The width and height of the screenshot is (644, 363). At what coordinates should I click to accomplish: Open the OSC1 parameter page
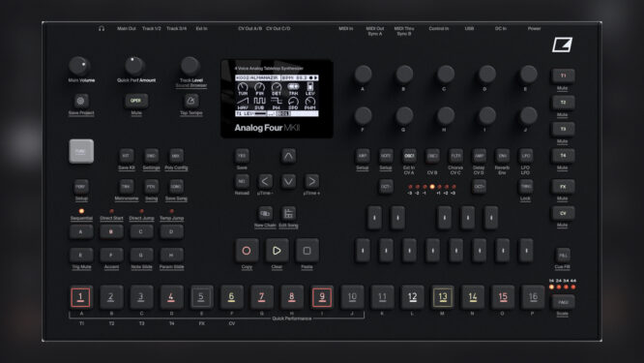tap(409, 156)
